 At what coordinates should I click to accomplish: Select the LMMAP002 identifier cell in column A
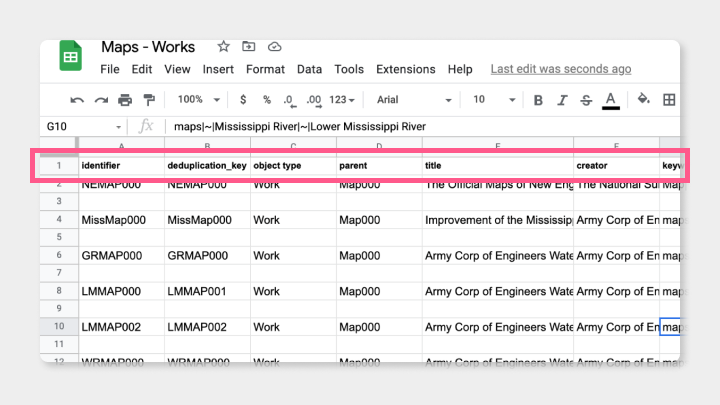(x=122, y=327)
